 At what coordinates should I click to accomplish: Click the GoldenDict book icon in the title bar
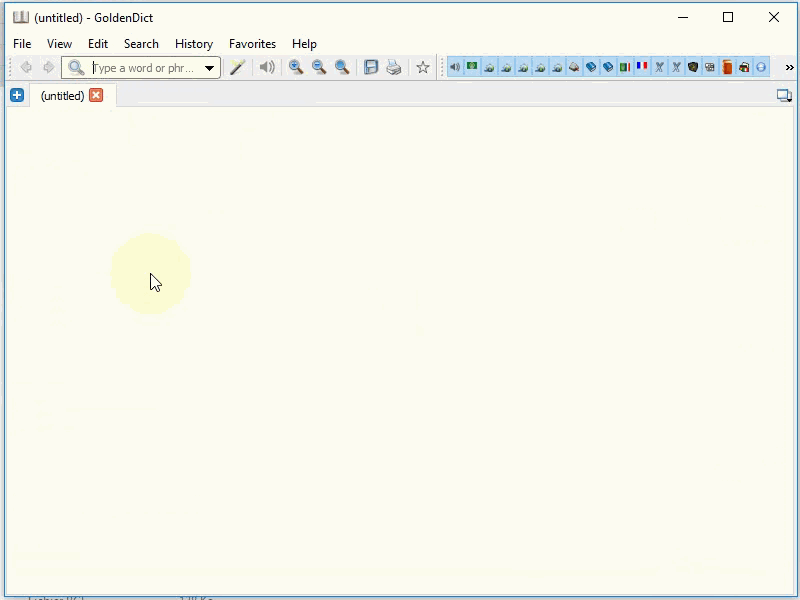coord(21,17)
